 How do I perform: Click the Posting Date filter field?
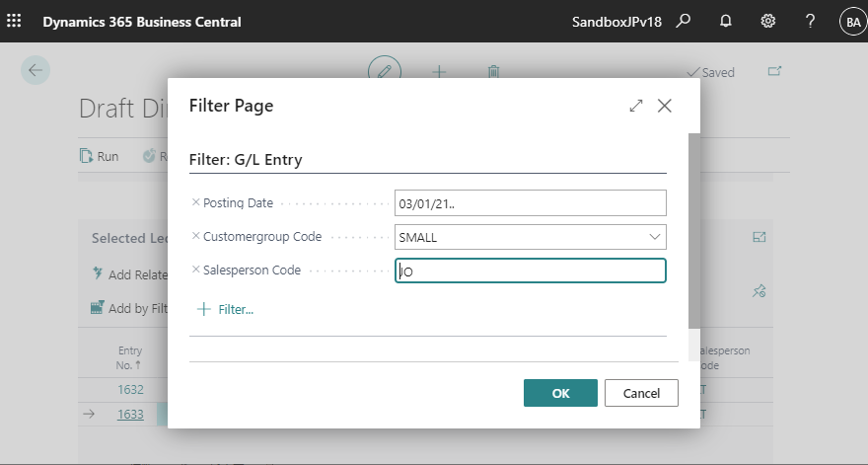531,202
